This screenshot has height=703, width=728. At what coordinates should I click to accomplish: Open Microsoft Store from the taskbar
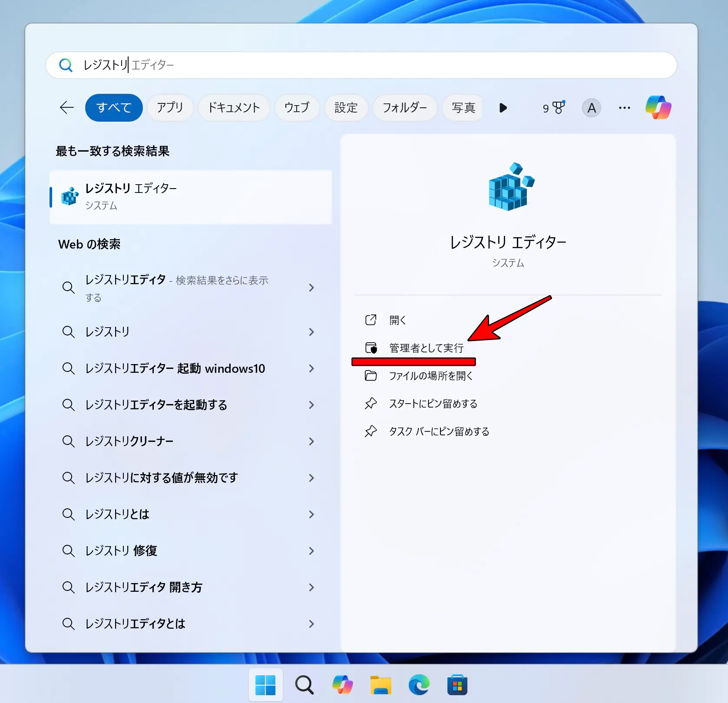[x=457, y=684]
